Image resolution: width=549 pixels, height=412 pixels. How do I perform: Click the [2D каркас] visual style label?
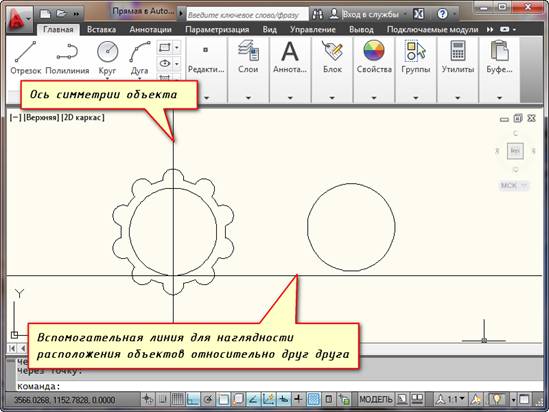pos(83,118)
